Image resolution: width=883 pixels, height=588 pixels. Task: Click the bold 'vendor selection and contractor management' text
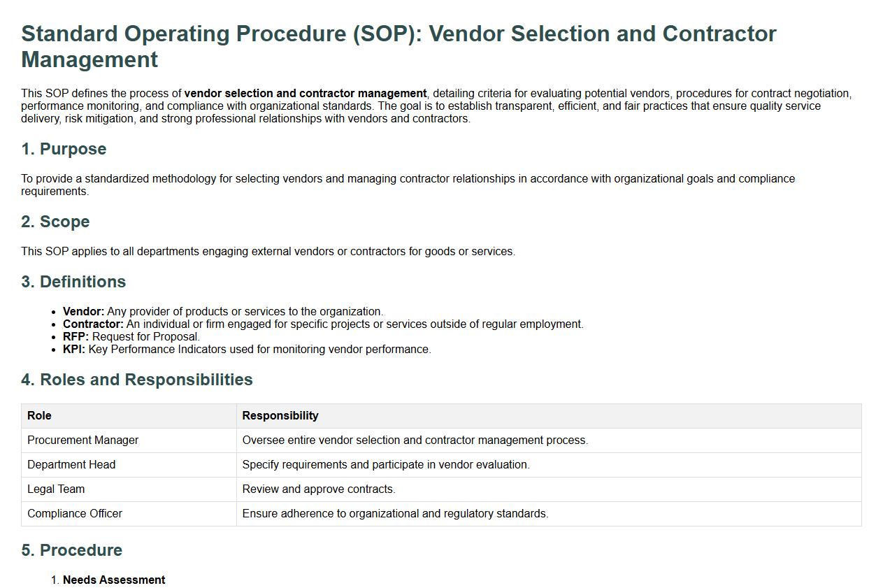(306, 94)
